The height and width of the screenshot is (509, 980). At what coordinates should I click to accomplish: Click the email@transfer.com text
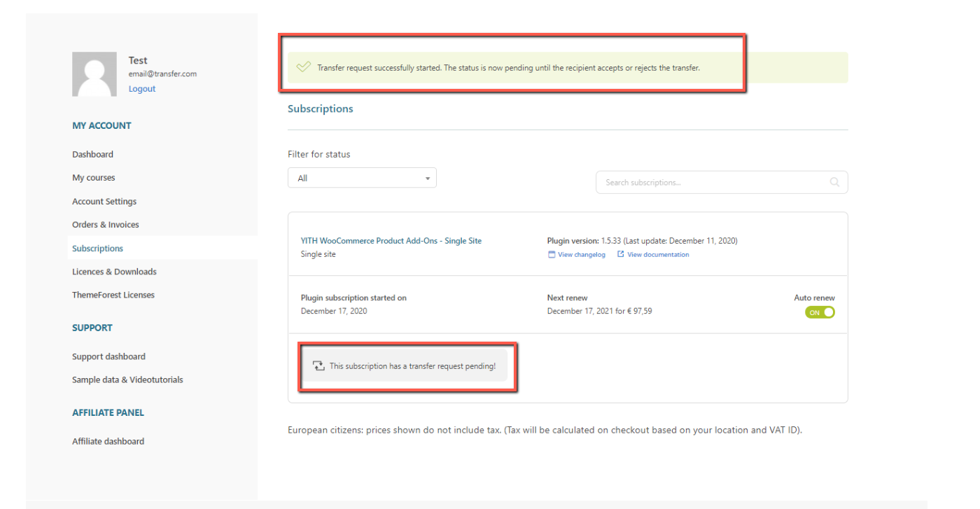click(x=162, y=74)
